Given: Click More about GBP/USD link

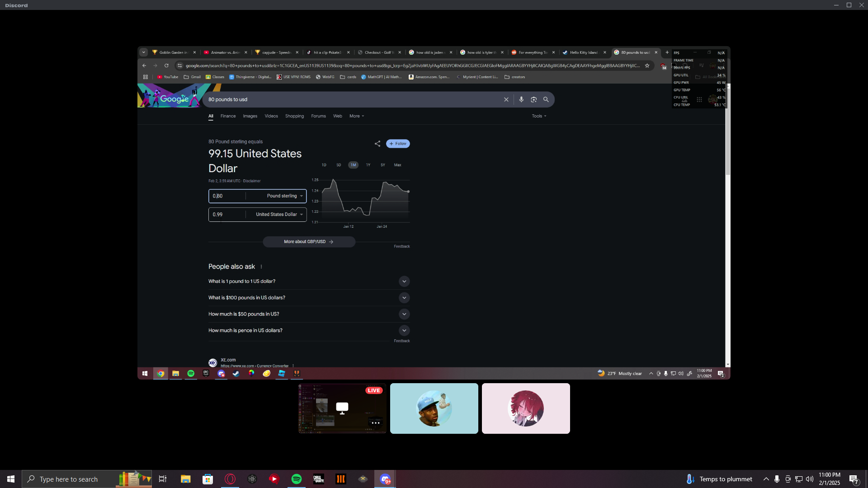Looking at the screenshot, I should click(x=309, y=242).
